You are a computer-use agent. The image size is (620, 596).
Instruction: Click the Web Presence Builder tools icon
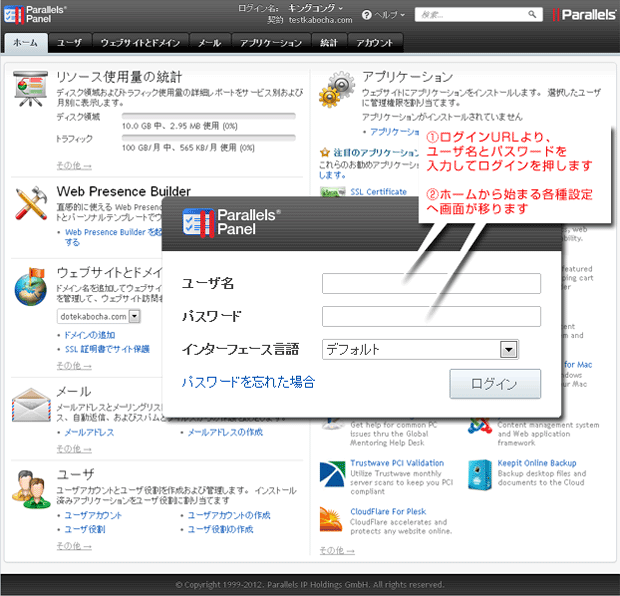(31, 203)
